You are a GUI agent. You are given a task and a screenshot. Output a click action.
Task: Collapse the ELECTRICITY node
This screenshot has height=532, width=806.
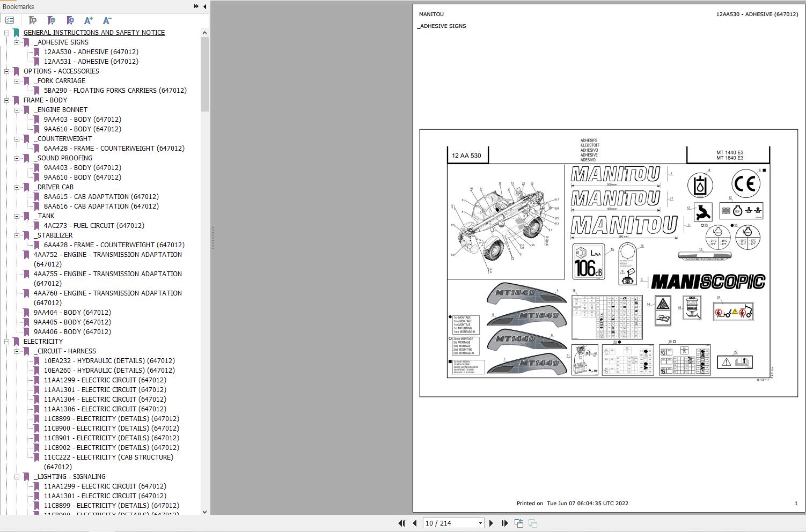coord(7,342)
